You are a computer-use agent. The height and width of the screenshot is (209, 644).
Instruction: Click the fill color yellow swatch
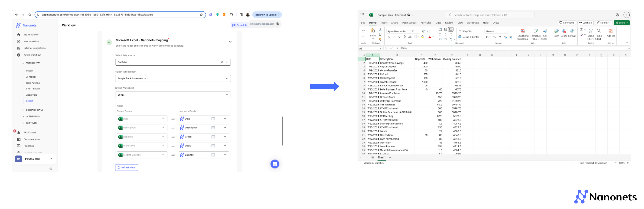tap(423, 37)
